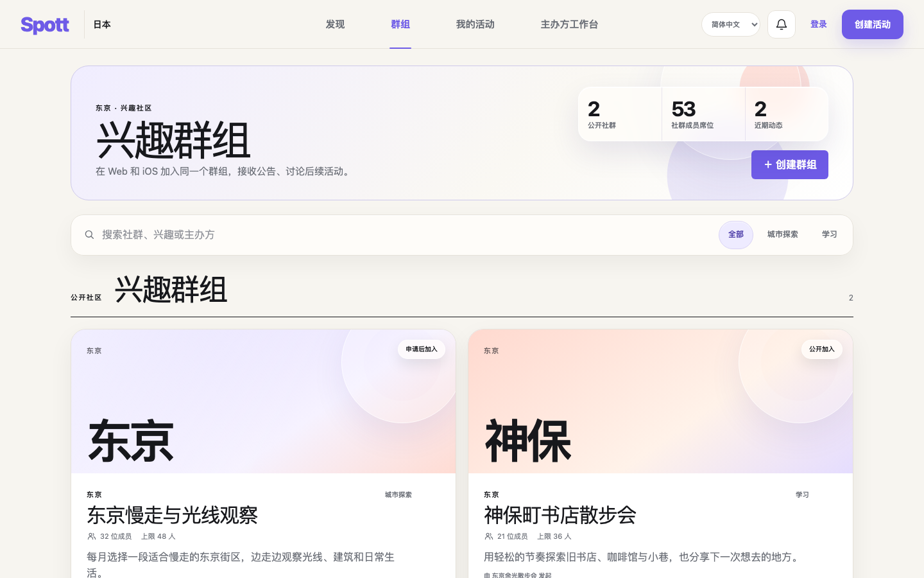Click the 城市探索 category tag on card
The width and height of the screenshot is (924, 578).
pyautogui.click(x=398, y=495)
